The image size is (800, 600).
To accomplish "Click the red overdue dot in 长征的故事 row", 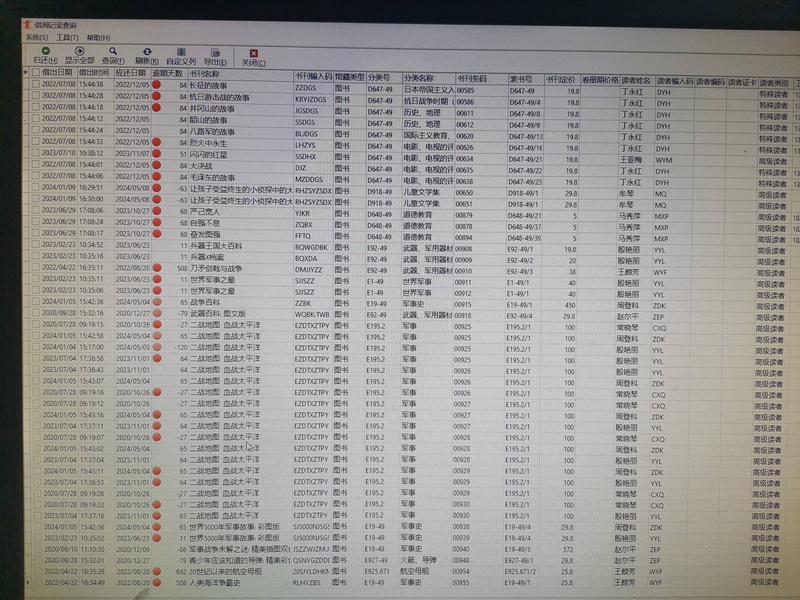I will click(157, 85).
